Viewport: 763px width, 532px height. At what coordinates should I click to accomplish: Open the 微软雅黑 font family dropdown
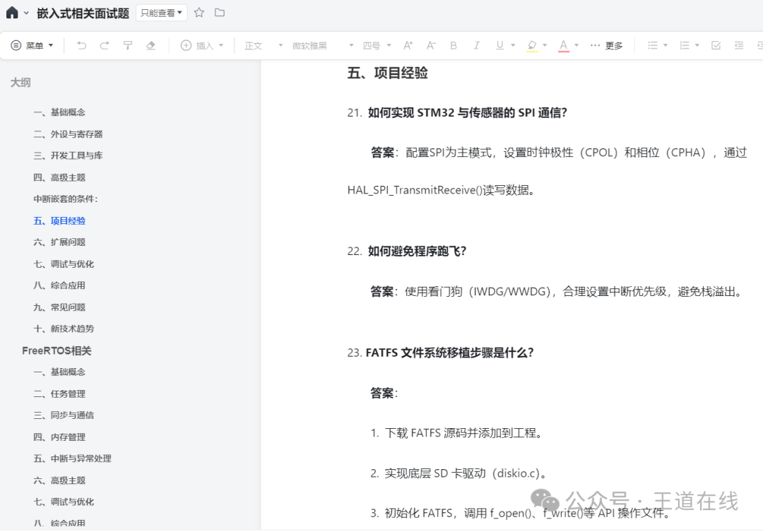[x=322, y=45]
